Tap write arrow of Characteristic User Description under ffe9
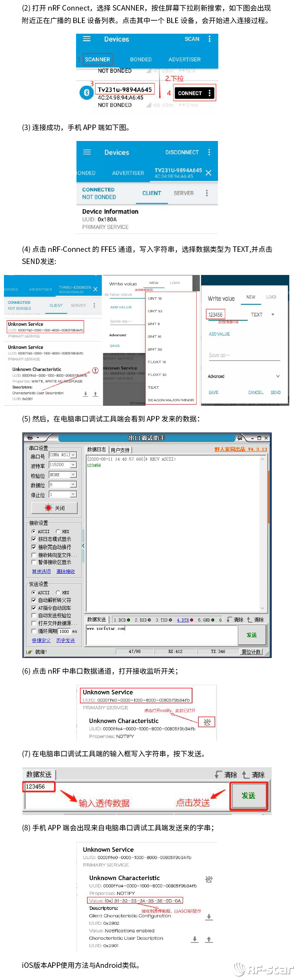This screenshot has height=980, width=294. tap(95, 394)
